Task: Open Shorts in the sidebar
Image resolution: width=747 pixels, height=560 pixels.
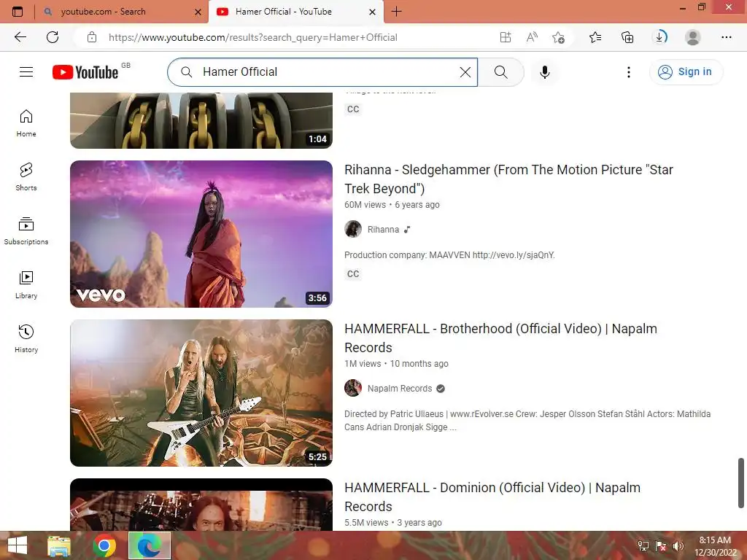Action: pyautogui.click(x=26, y=176)
